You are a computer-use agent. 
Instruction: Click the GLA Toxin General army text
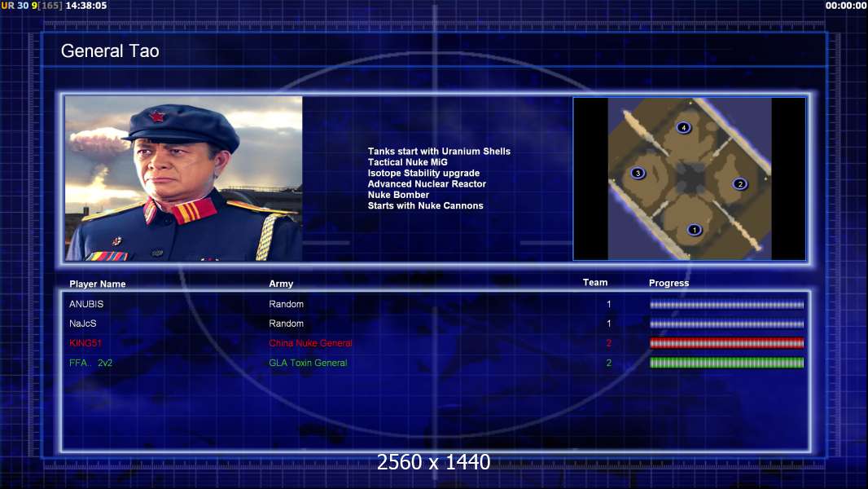coord(308,363)
